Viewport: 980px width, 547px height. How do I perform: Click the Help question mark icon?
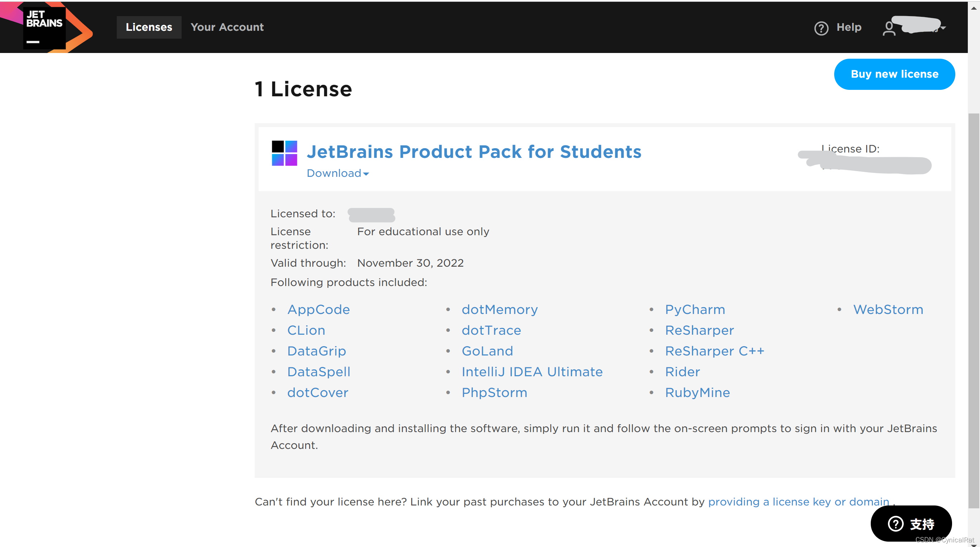pyautogui.click(x=821, y=28)
